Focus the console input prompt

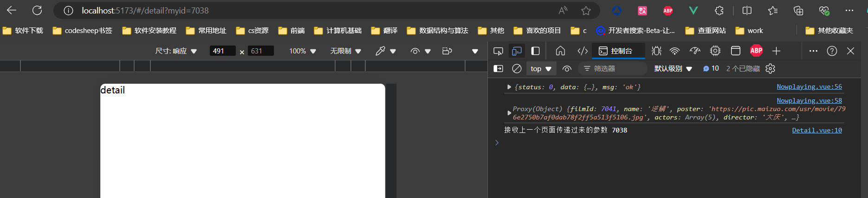pos(673,143)
